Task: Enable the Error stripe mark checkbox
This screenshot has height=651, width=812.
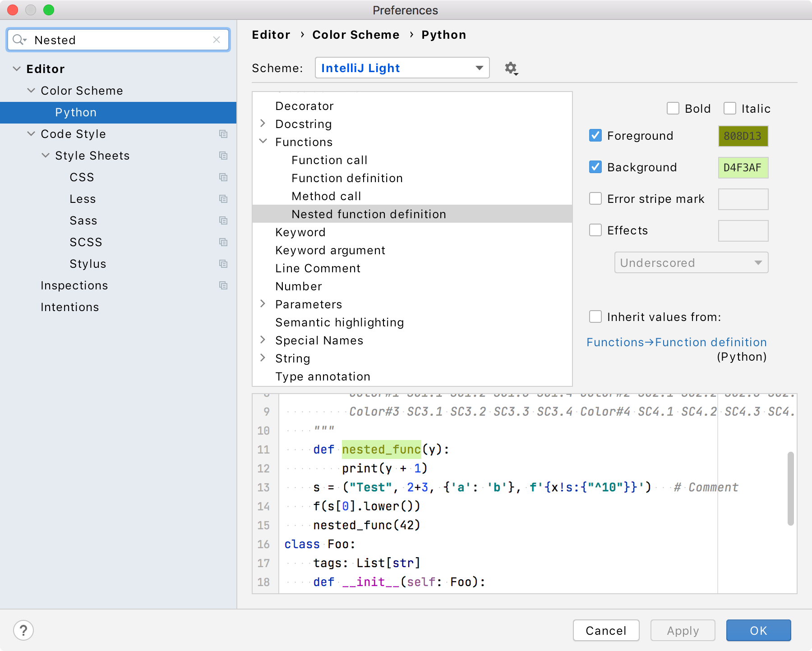Action: coord(595,198)
